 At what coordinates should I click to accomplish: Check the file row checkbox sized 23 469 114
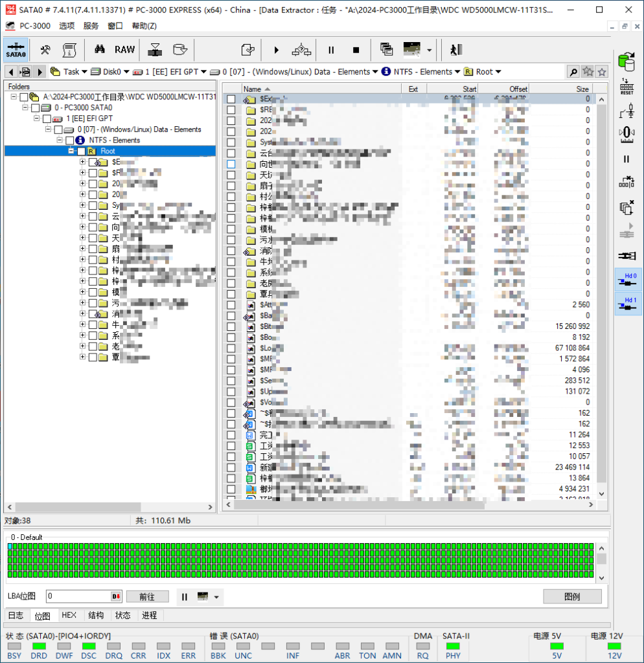(231, 467)
